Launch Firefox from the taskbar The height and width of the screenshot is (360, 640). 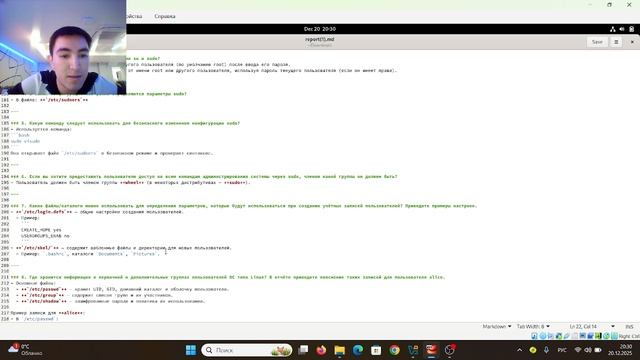click(321, 350)
